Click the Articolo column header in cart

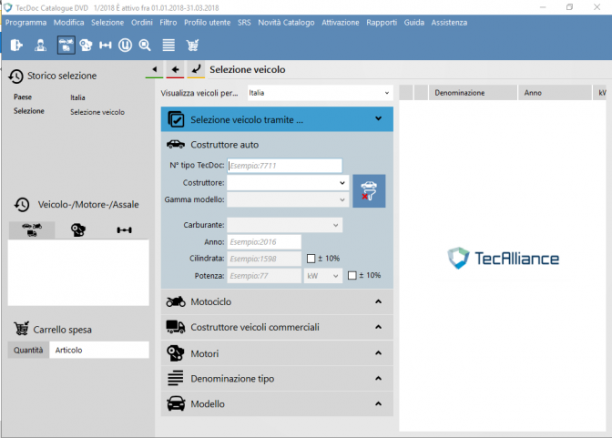[x=99, y=350]
